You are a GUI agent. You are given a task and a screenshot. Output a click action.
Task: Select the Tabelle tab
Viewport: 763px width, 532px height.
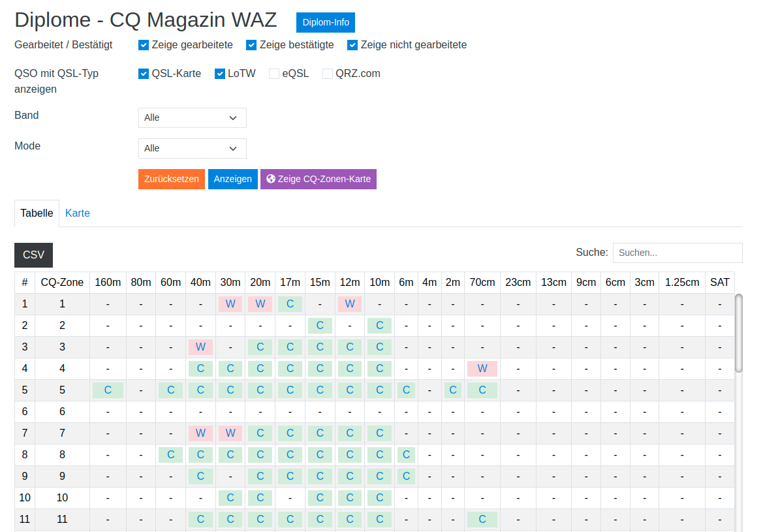coord(37,213)
